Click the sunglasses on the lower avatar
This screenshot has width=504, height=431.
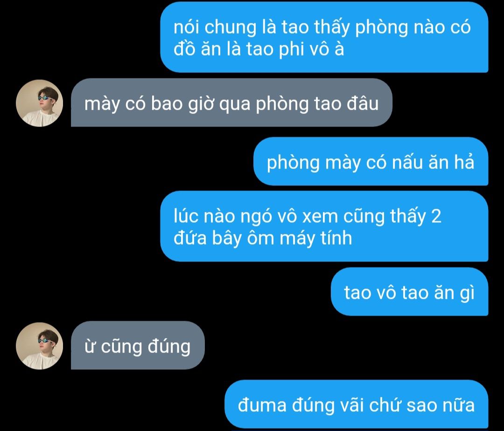(45, 341)
